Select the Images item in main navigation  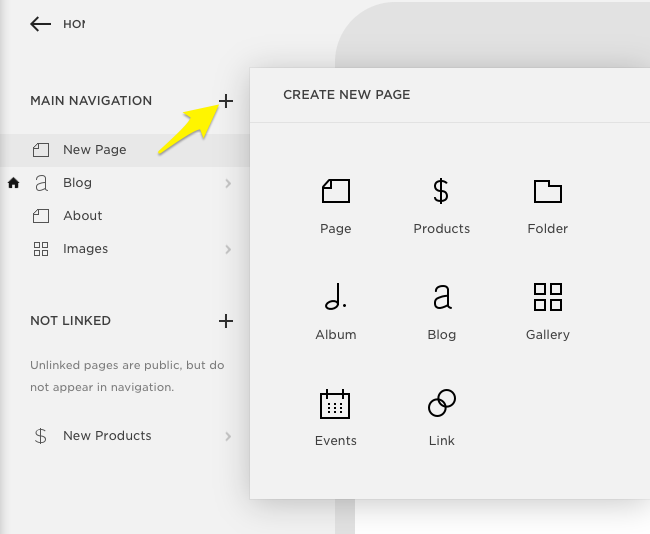[85, 249]
